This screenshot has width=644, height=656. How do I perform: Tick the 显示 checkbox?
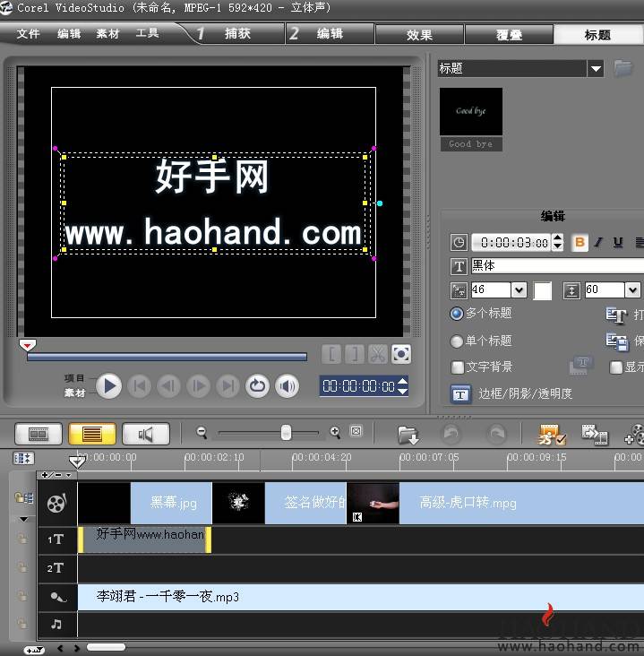point(615,367)
